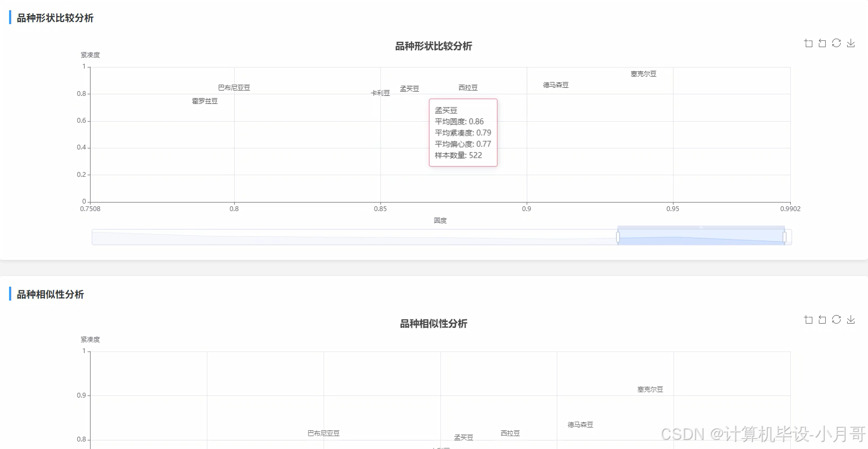
Task: Click x-axis tick value 0.95
Action: pyautogui.click(x=673, y=209)
